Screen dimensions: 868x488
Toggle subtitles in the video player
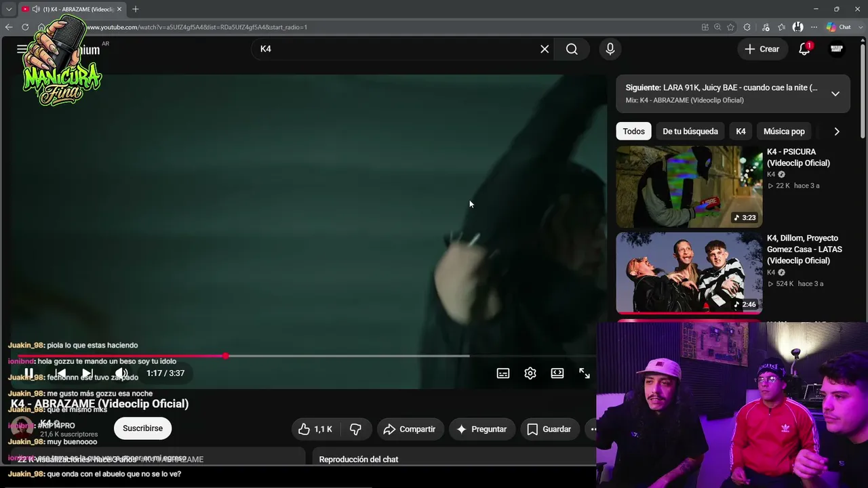(503, 373)
